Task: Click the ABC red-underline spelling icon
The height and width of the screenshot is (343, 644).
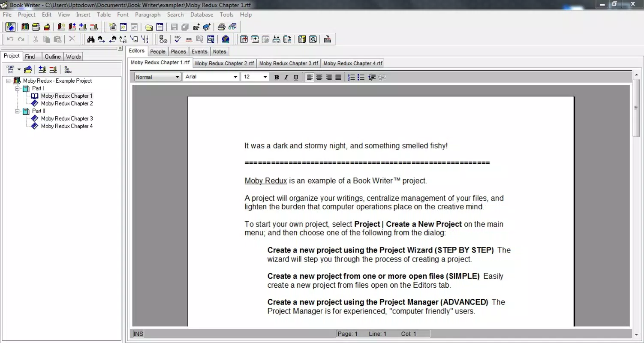Action: 189,39
